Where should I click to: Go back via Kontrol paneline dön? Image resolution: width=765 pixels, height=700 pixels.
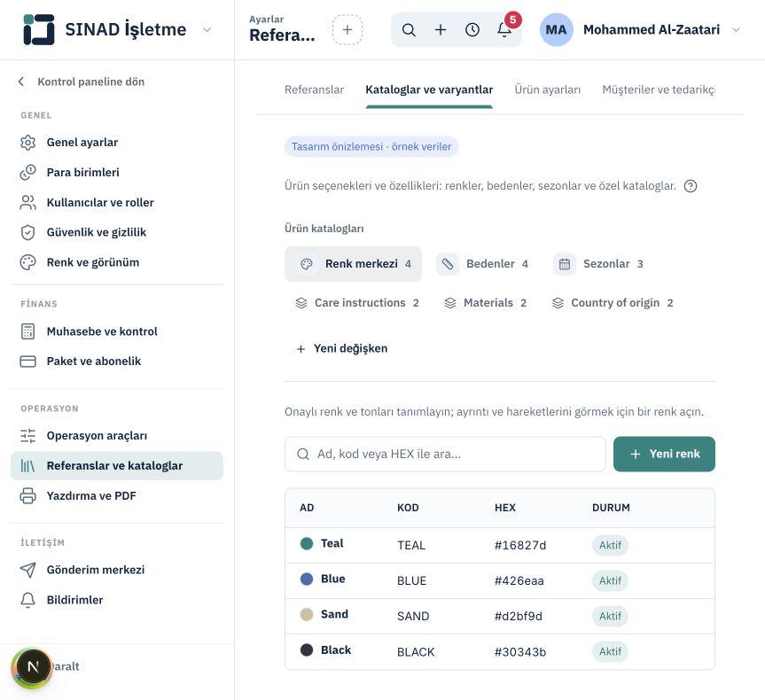click(x=82, y=82)
